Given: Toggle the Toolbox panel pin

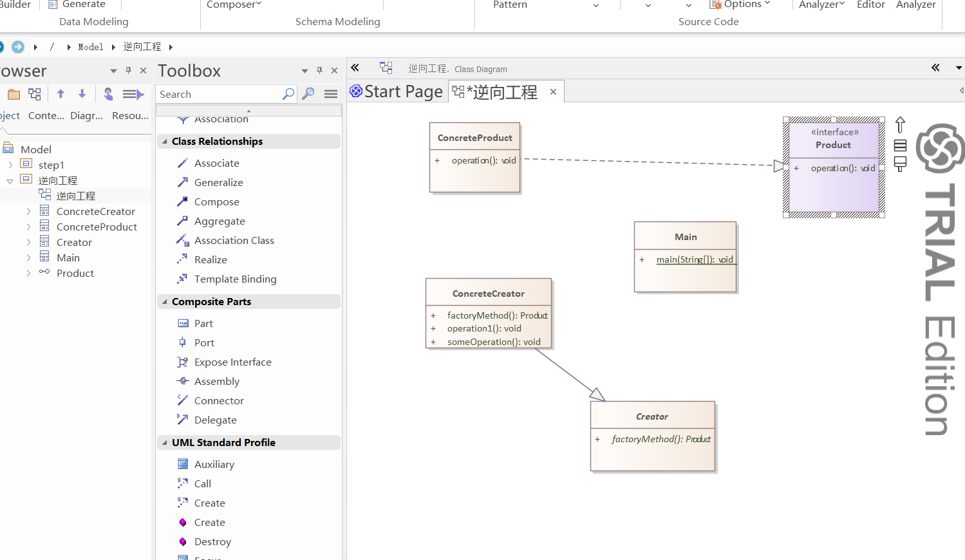Looking at the screenshot, I should click(319, 71).
